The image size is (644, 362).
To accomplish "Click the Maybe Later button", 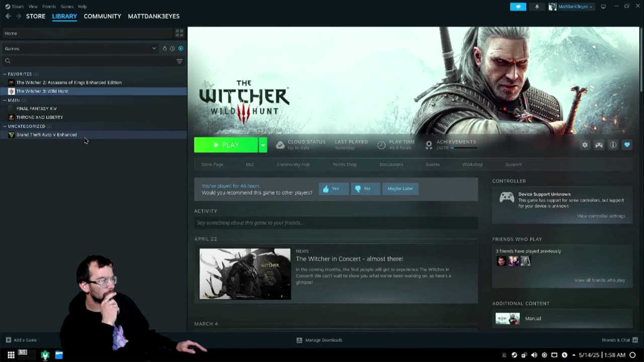I will [400, 189].
